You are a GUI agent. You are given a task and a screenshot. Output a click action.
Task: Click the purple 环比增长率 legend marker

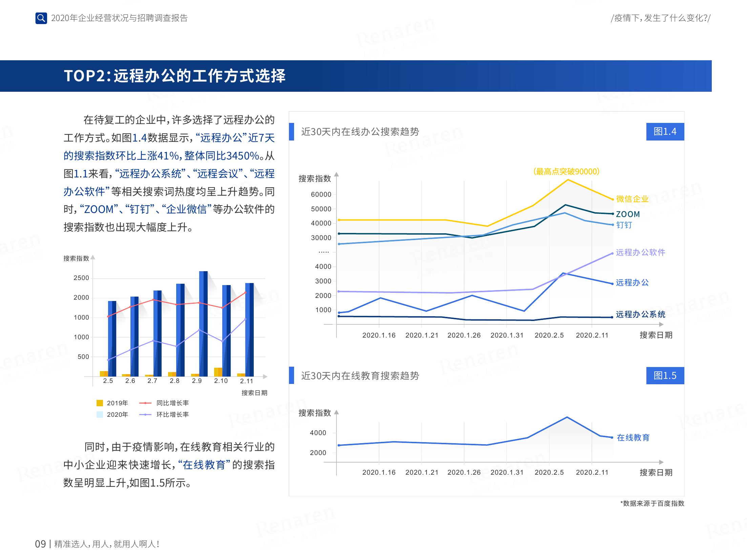[x=145, y=414]
